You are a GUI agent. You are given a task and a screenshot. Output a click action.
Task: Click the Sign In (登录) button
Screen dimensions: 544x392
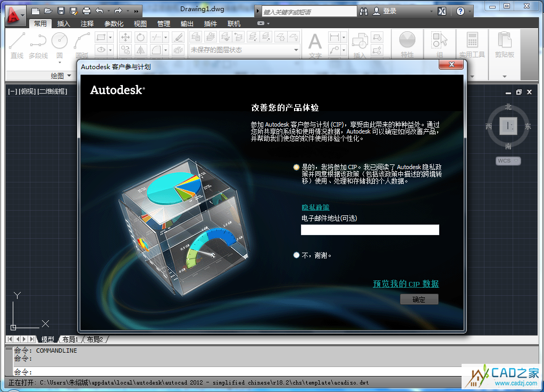point(385,12)
